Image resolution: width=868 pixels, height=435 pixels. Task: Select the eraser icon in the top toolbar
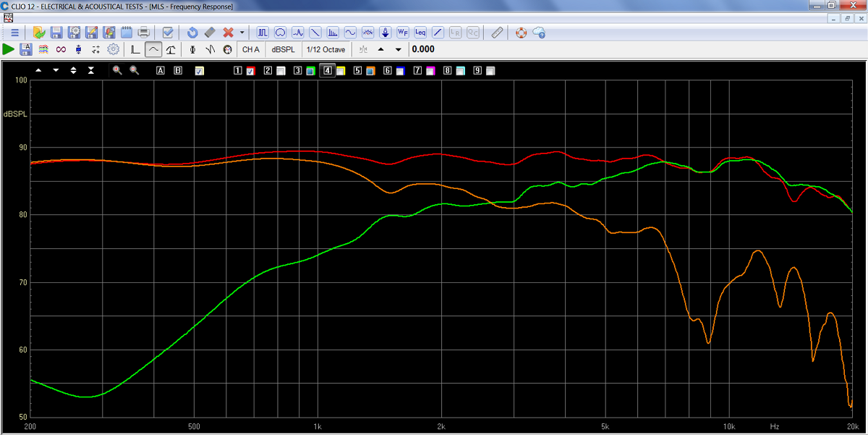[210, 33]
